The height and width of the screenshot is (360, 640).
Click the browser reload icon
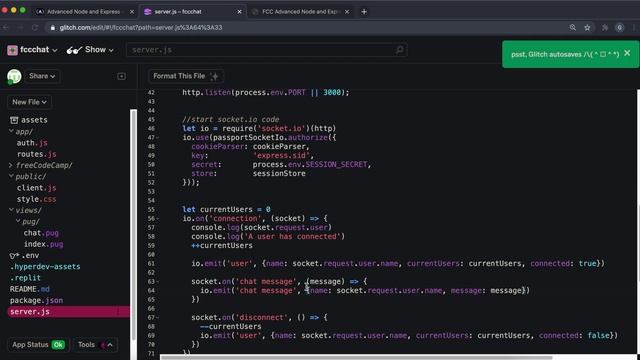pyautogui.click(x=35, y=27)
